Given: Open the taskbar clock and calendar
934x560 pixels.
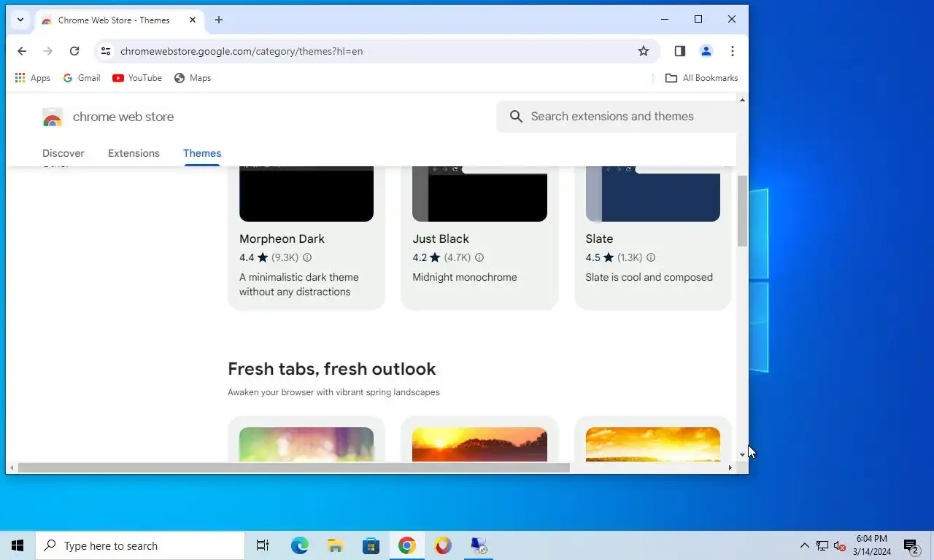Looking at the screenshot, I should (x=873, y=545).
